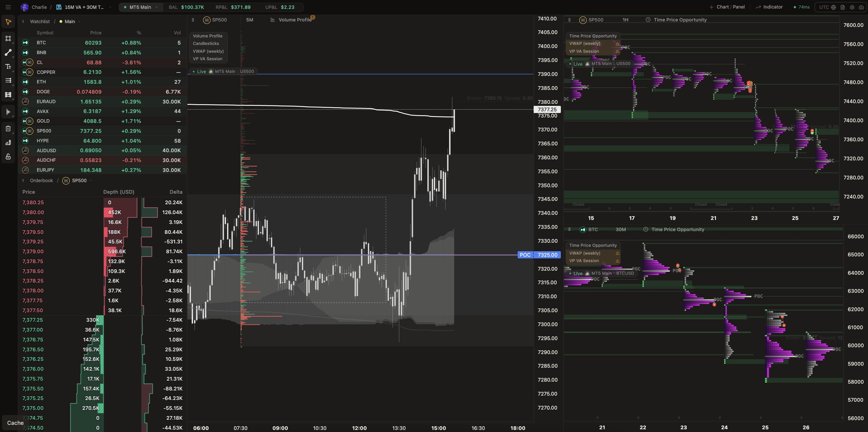The height and width of the screenshot is (432, 868).
Task: Click the trash delete drawings icon
Action: coord(8,128)
